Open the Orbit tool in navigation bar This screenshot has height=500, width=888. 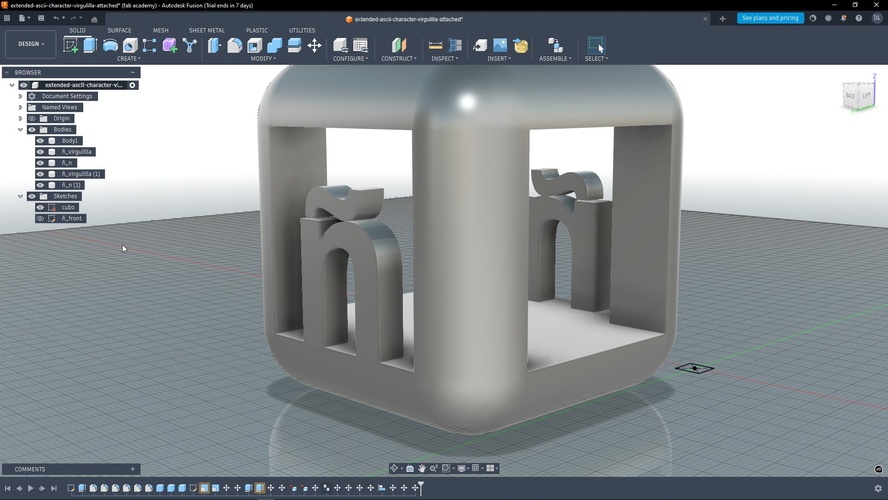coord(394,468)
